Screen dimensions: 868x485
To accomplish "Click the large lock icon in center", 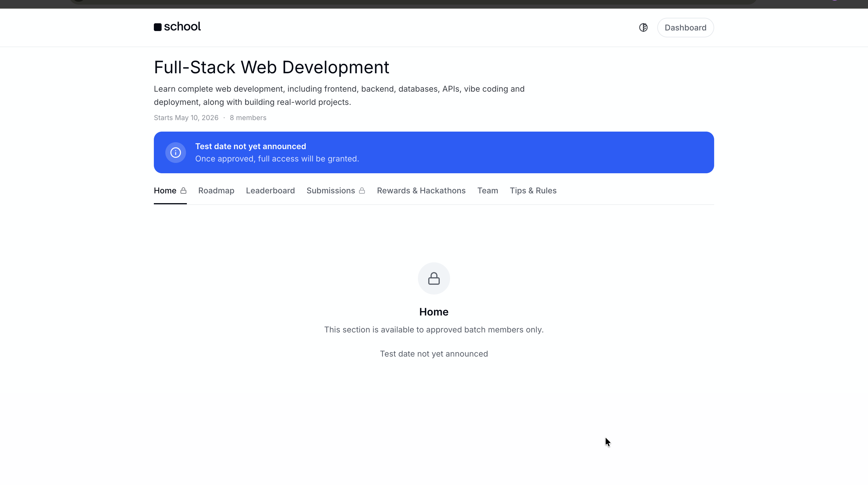I will [434, 279].
